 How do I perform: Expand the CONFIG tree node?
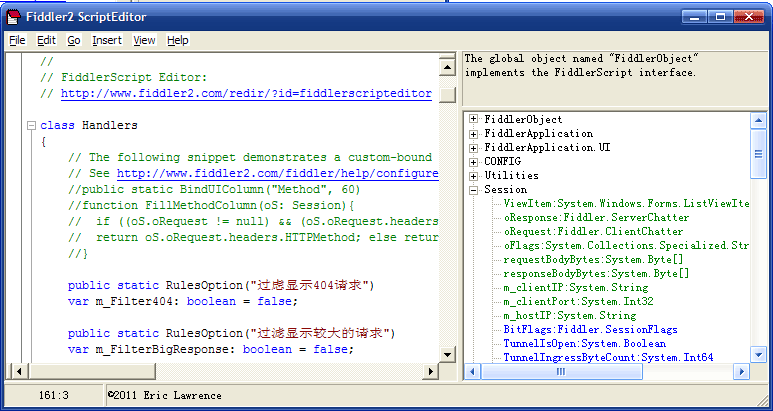pyautogui.click(x=474, y=162)
